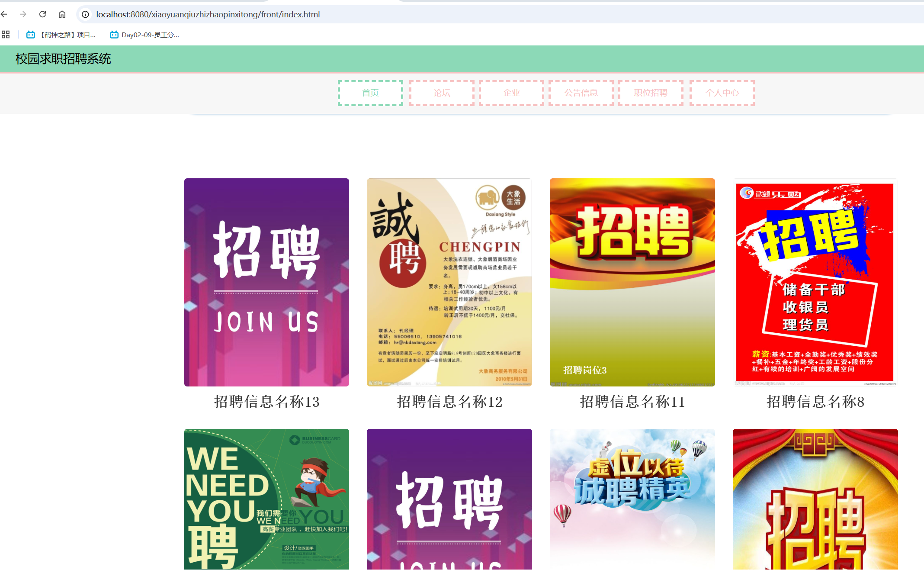Click the 校园求职招聘系统 site title

(63, 59)
